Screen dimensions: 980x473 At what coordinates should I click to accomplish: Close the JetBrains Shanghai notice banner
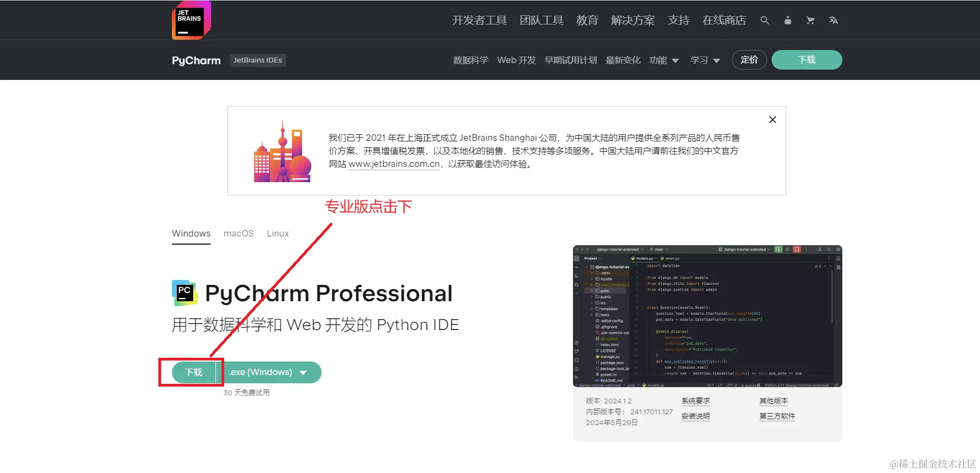point(773,120)
